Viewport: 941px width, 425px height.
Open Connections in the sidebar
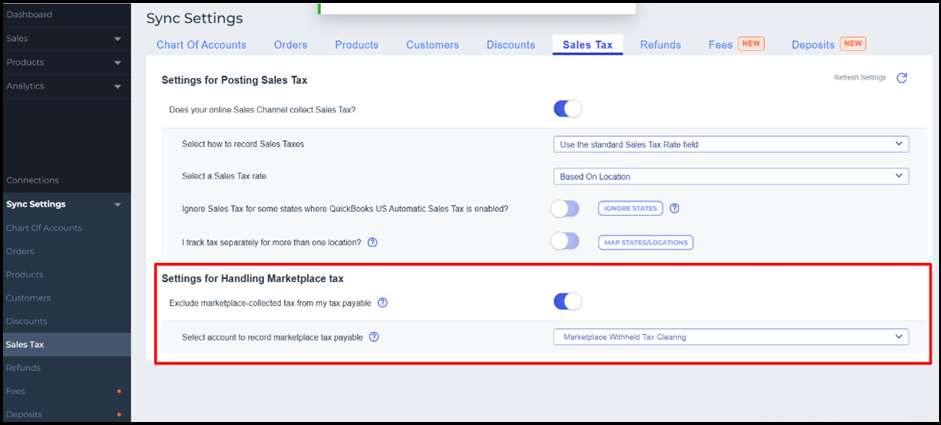[x=33, y=180]
